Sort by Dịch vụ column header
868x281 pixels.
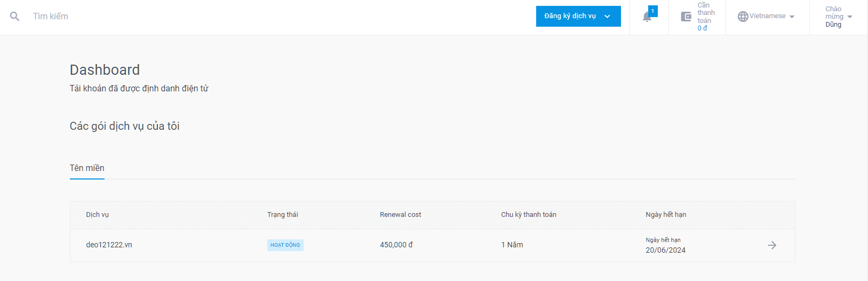coord(97,215)
